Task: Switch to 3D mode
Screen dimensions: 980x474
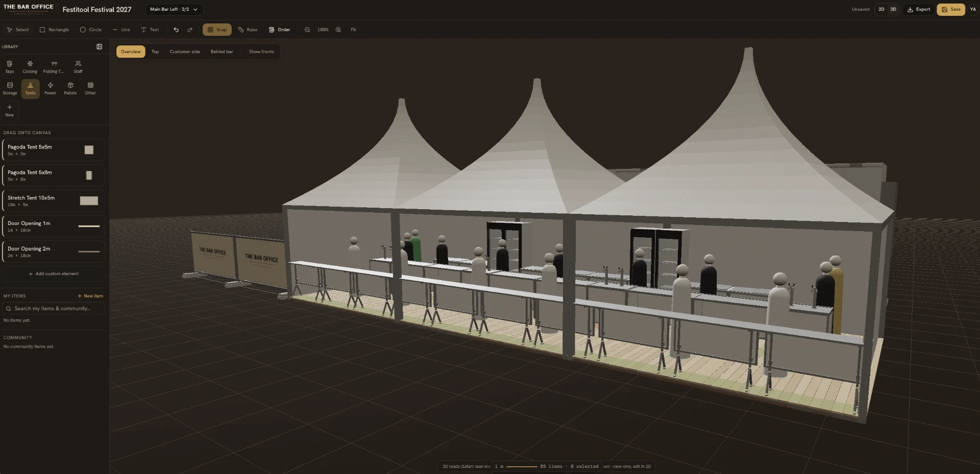Action: coord(893,9)
